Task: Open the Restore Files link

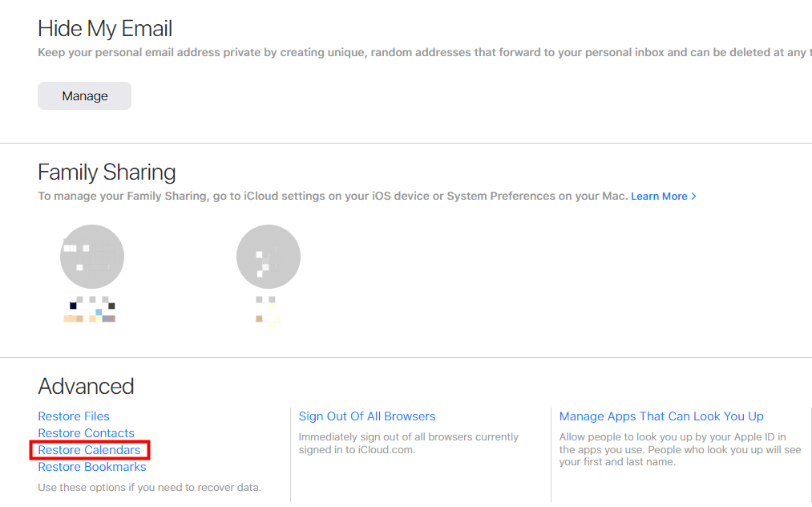Action: click(x=74, y=416)
